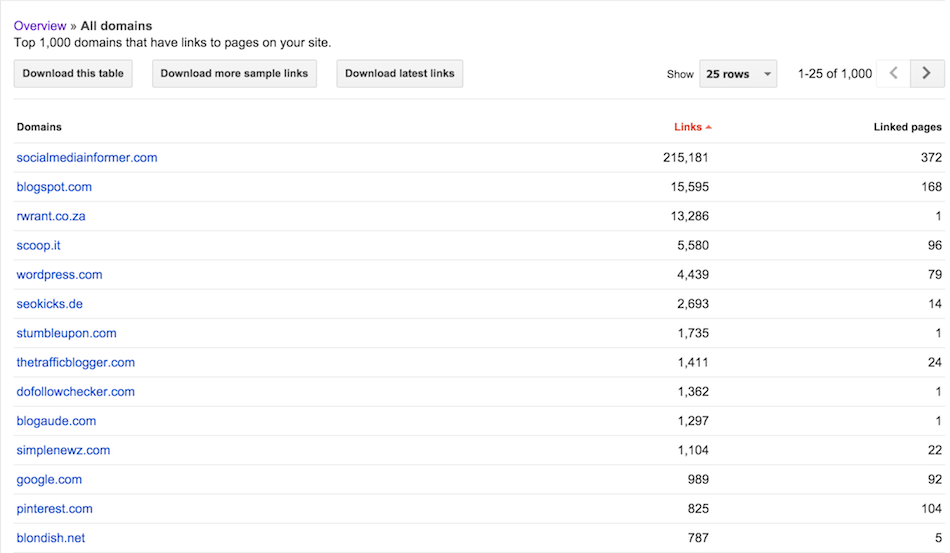
Task: Click Download this table button
Action: pyautogui.click(x=73, y=73)
